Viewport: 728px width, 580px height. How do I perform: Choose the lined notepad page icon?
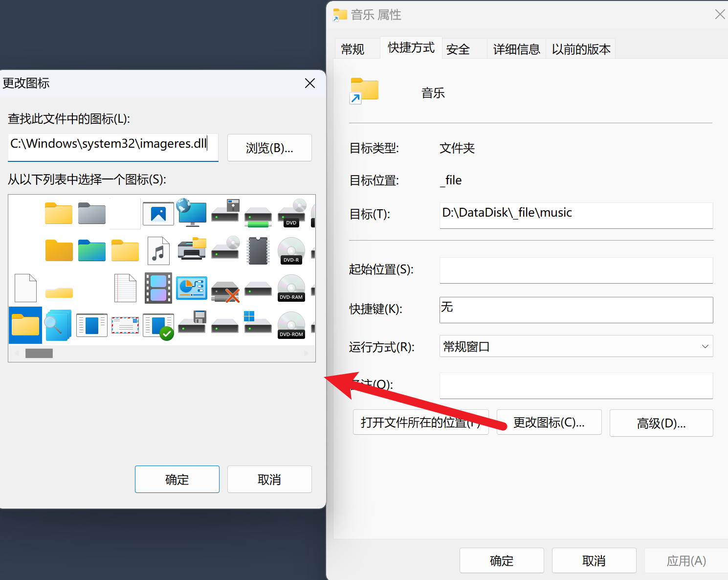point(125,288)
